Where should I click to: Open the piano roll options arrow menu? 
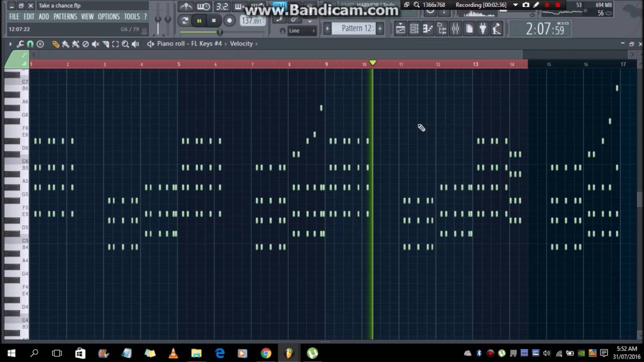tap(10, 44)
